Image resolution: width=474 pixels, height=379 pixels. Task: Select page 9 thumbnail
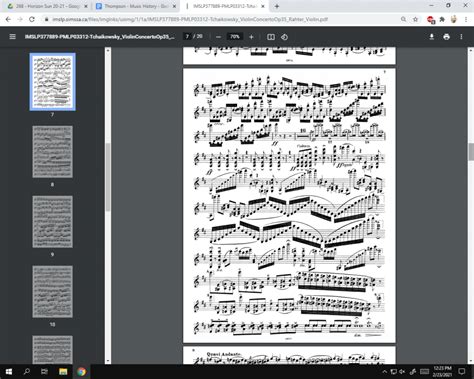coord(53,222)
